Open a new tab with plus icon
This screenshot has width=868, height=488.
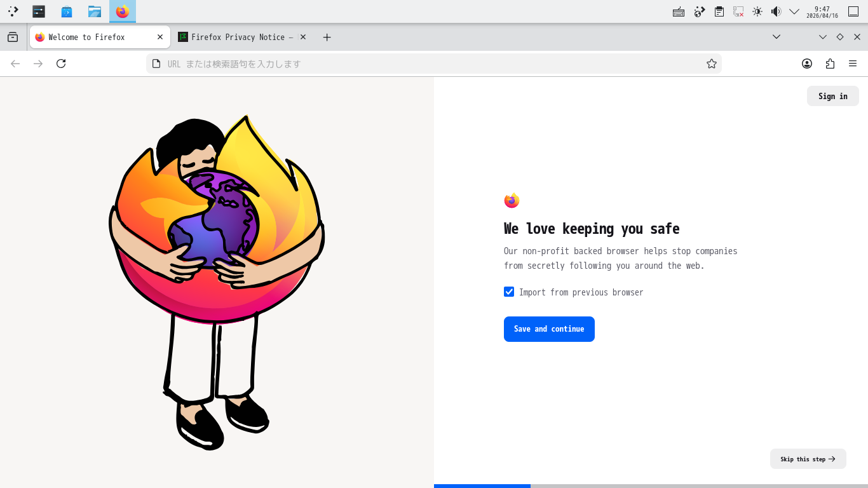click(x=327, y=37)
